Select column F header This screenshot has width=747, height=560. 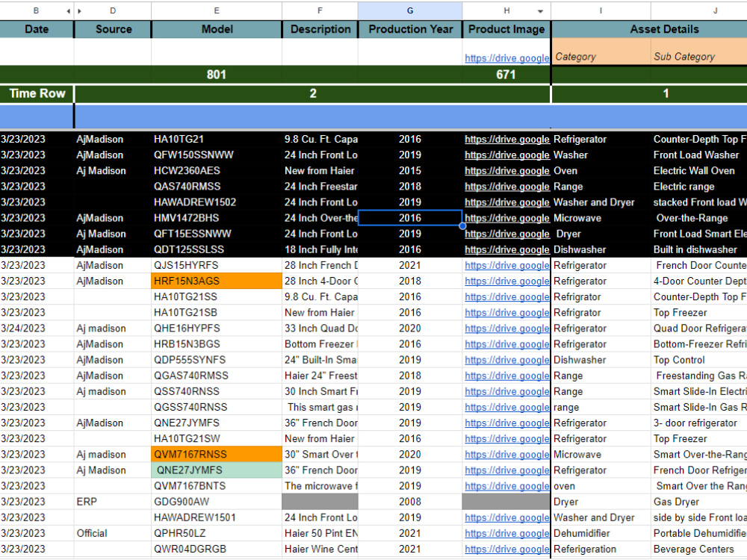pyautogui.click(x=320, y=10)
